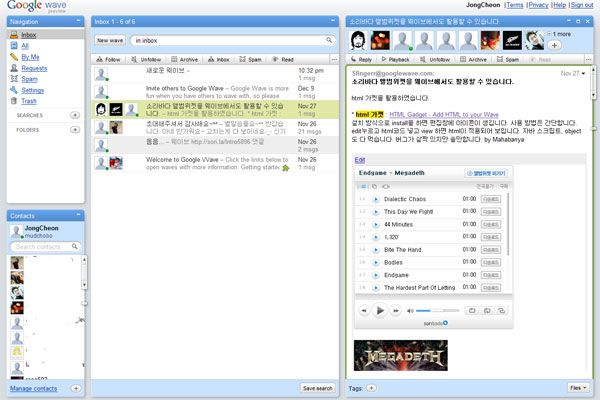Mark as Spam in inbox toolbar
Screen dimensions: 600x400
point(250,60)
